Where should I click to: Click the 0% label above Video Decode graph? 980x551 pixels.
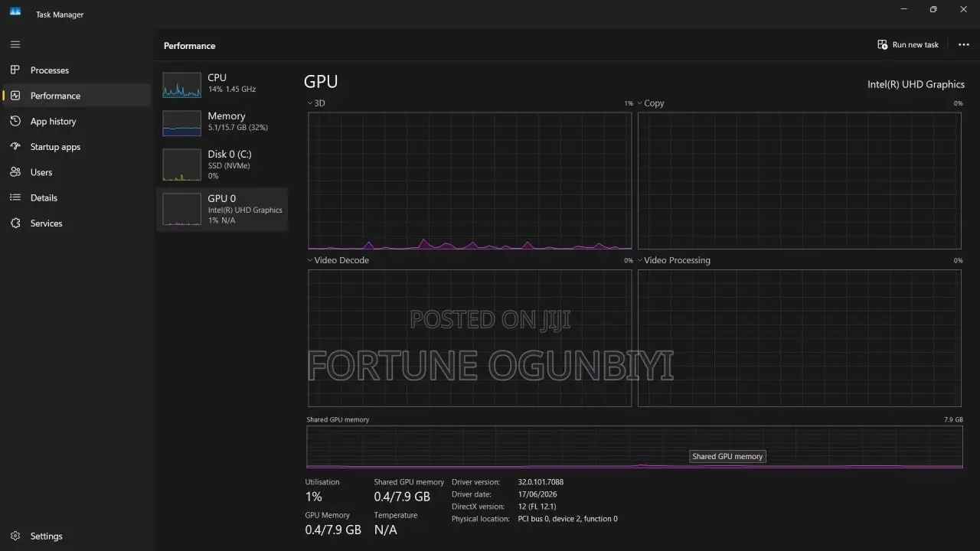[x=629, y=261]
